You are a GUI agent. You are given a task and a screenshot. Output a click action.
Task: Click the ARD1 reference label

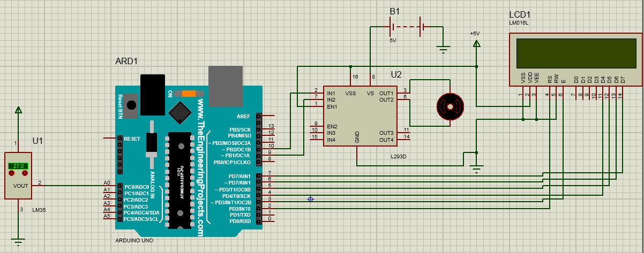pos(126,61)
